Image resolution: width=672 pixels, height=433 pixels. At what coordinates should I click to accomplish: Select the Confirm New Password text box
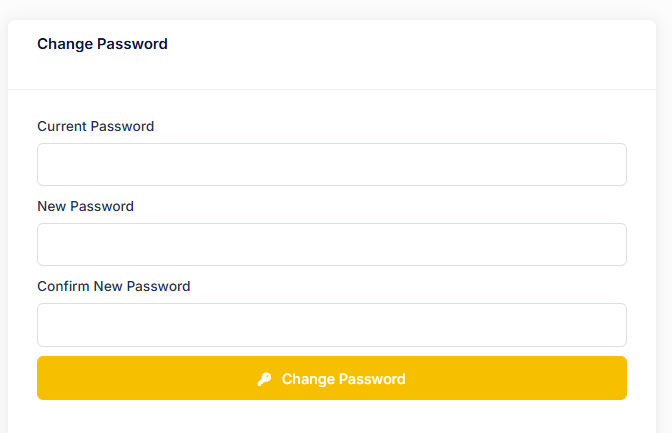point(331,324)
